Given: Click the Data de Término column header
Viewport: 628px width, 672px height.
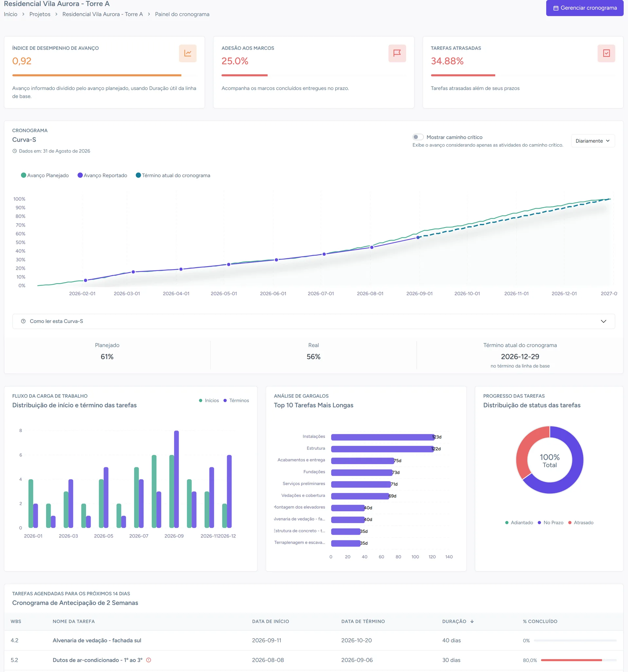Looking at the screenshot, I should (x=363, y=621).
